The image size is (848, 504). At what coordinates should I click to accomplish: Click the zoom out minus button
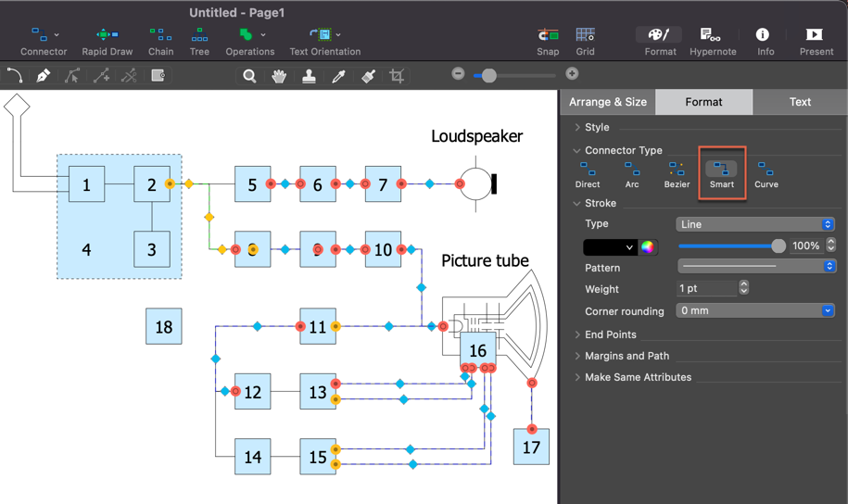(458, 73)
